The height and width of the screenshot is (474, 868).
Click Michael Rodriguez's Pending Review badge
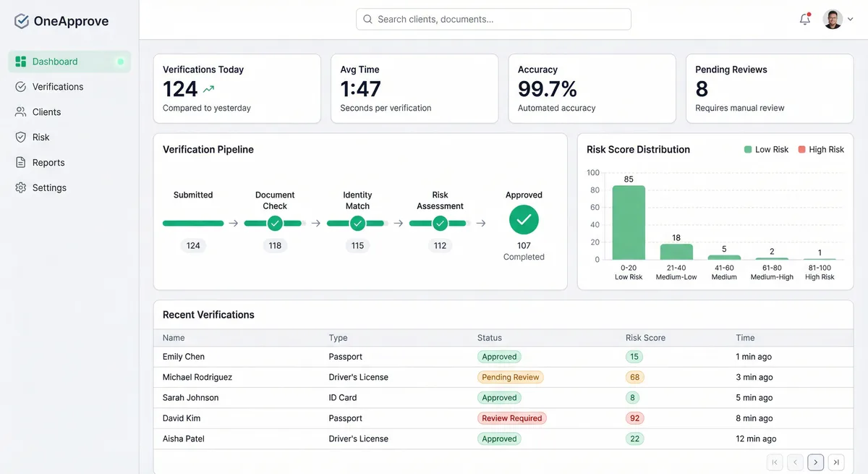[x=510, y=376]
